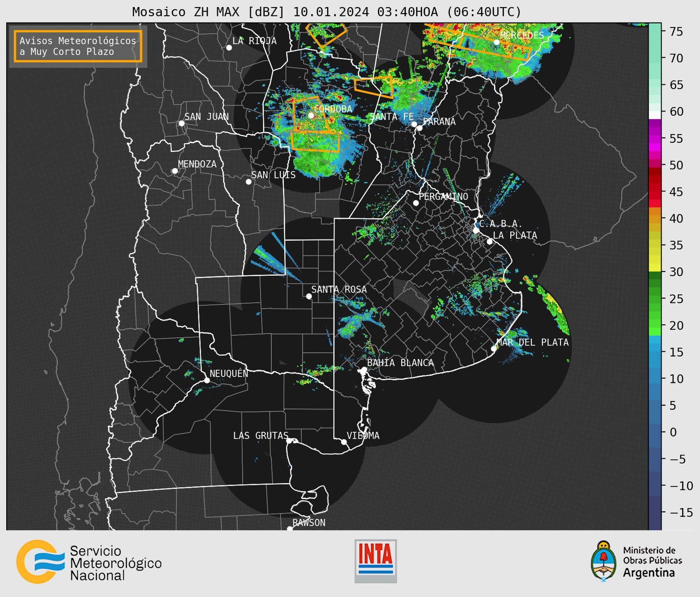Click the white city marker dot for Neuquén
Image resolution: width=700 pixels, height=597 pixels.
coord(207,380)
